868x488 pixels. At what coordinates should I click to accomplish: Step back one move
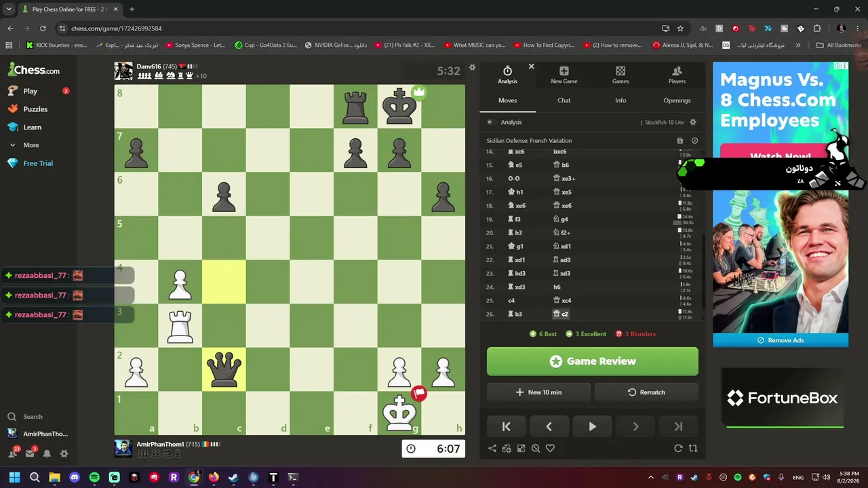click(x=549, y=426)
